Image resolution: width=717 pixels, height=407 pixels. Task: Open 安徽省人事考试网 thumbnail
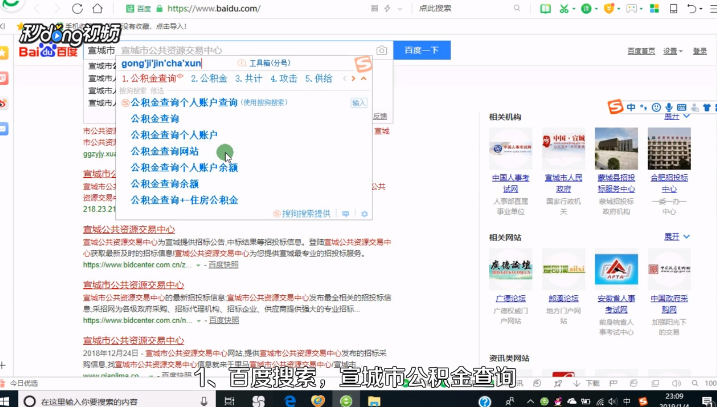(616, 269)
